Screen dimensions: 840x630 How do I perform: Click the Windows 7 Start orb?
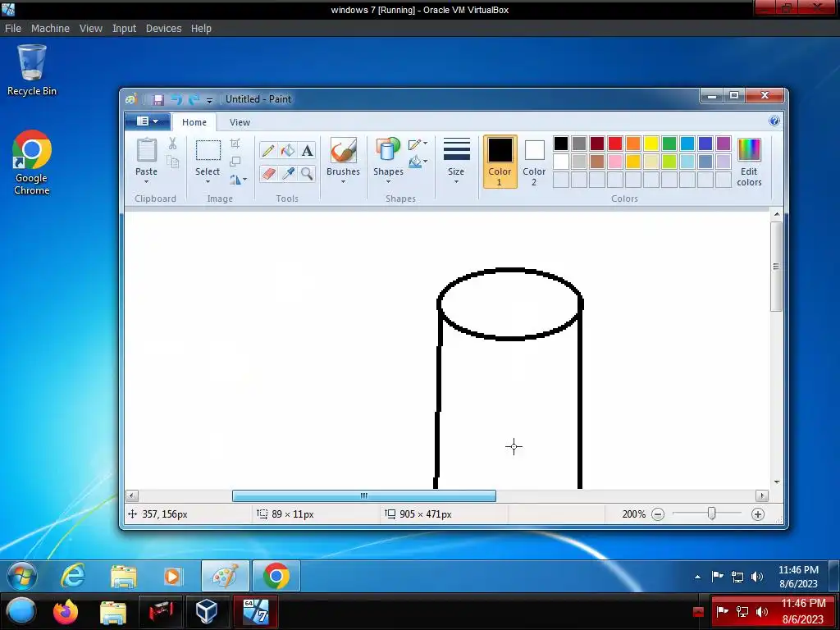pos(21,577)
